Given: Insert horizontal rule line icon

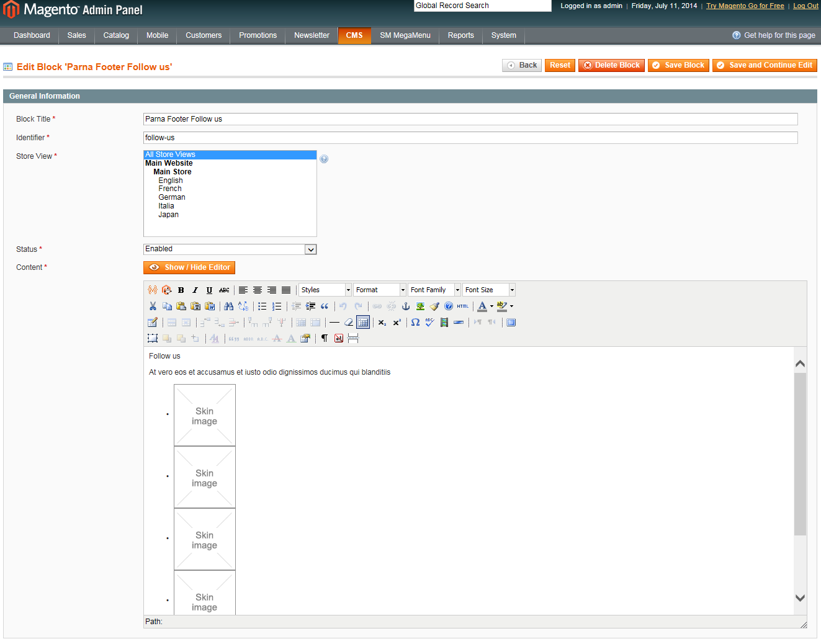Looking at the screenshot, I should 334,322.
